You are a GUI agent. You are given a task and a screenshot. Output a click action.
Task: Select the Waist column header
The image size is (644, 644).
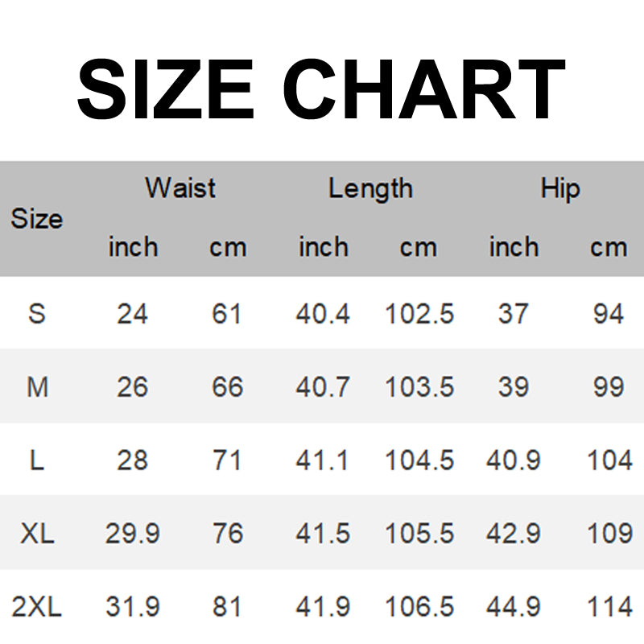(180, 188)
